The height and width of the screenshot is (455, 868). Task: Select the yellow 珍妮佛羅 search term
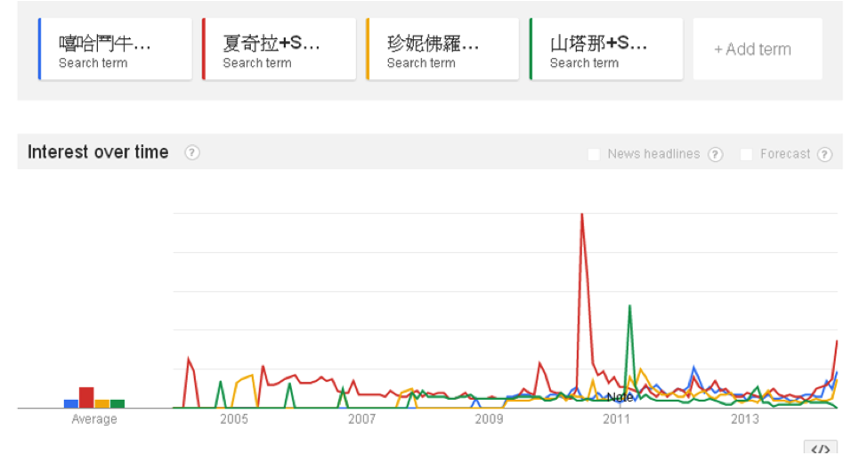coord(443,50)
